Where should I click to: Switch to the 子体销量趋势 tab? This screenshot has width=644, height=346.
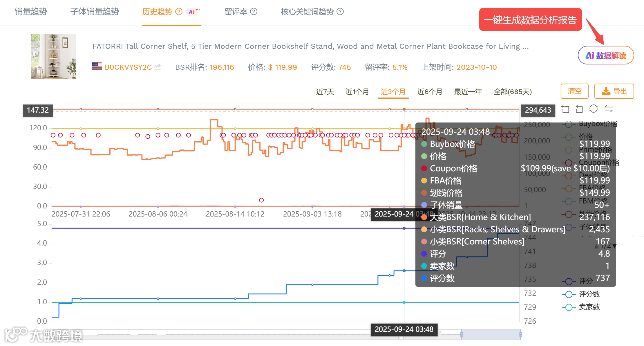(95, 12)
